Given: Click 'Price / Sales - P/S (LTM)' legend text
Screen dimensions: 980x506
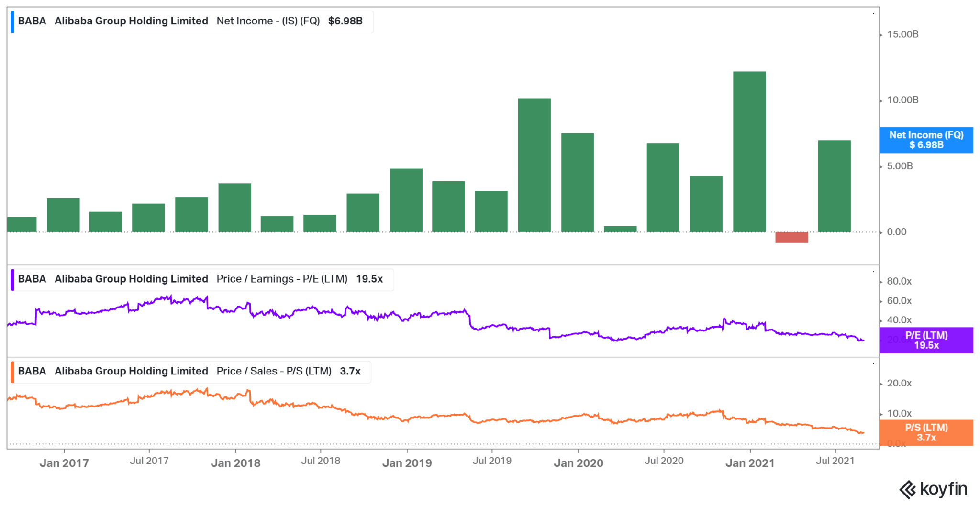Looking at the screenshot, I should [274, 371].
